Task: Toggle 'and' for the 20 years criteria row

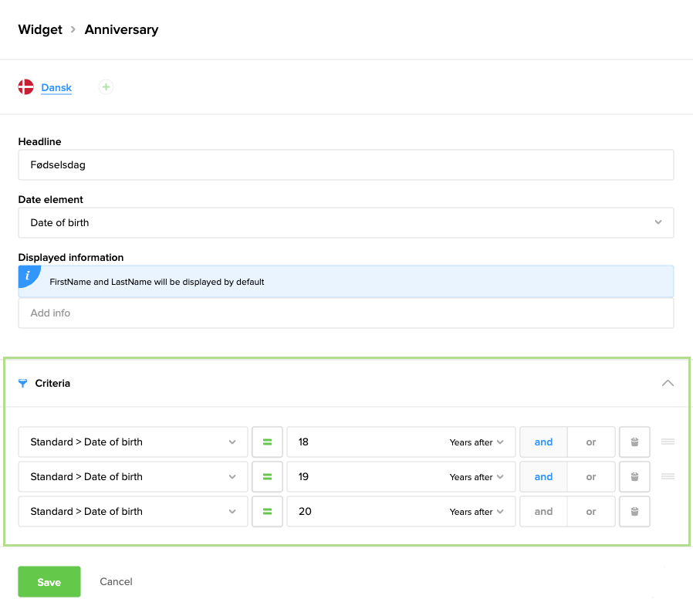Action: click(543, 512)
